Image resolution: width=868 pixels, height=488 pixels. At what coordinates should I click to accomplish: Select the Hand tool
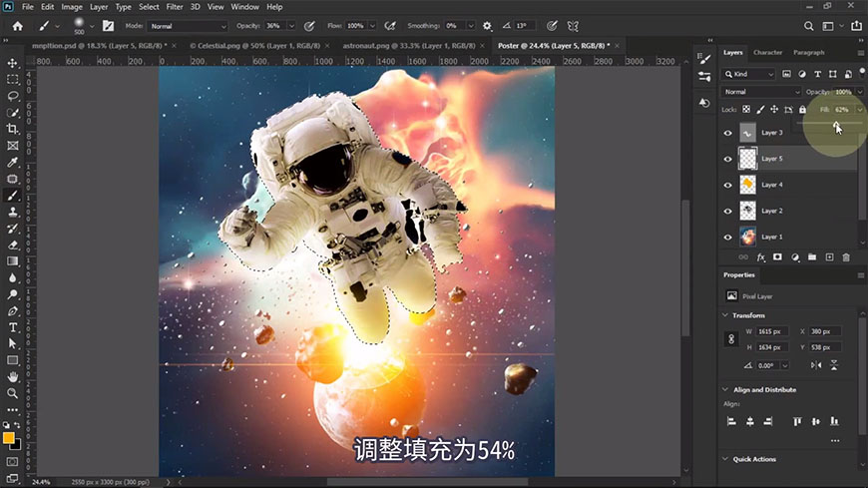click(x=13, y=376)
